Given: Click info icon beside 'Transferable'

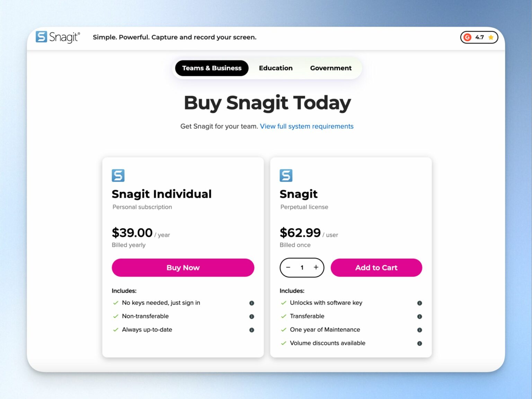Looking at the screenshot, I should click(x=419, y=316).
